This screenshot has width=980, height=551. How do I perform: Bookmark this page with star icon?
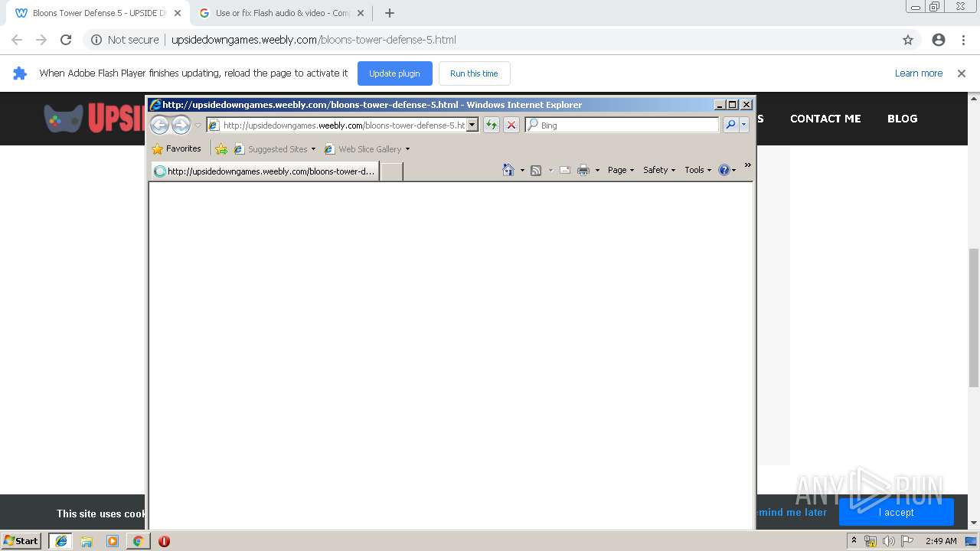coord(908,40)
